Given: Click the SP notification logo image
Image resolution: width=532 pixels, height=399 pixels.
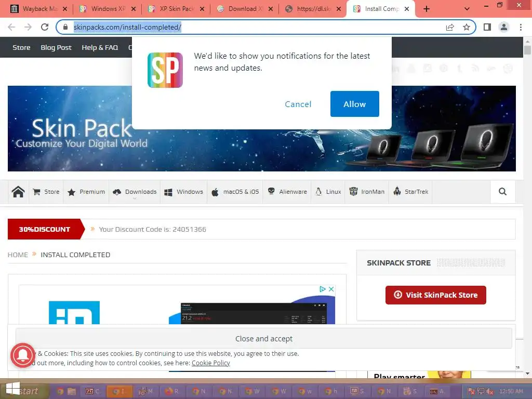Looking at the screenshot, I should tap(165, 70).
